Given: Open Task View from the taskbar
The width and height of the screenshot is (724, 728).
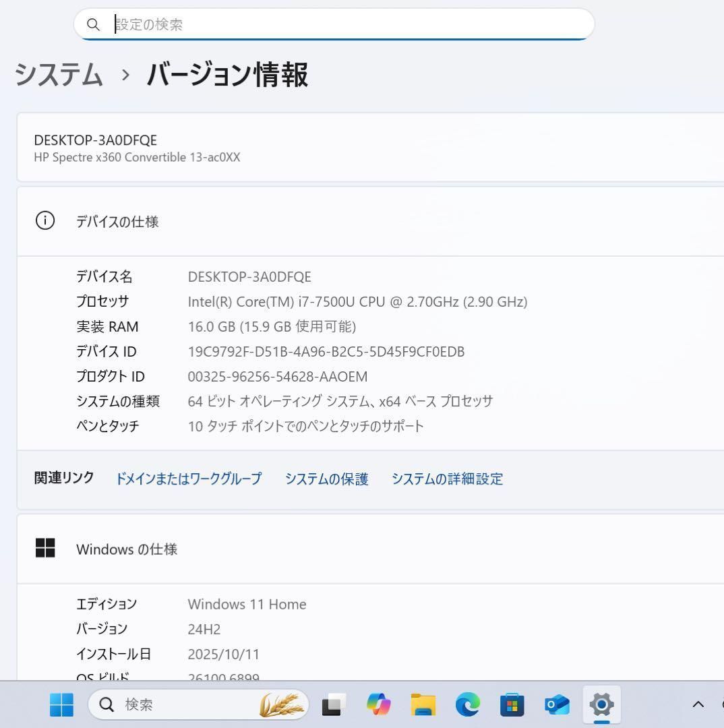Looking at the screenshot, I should (332, 704).
